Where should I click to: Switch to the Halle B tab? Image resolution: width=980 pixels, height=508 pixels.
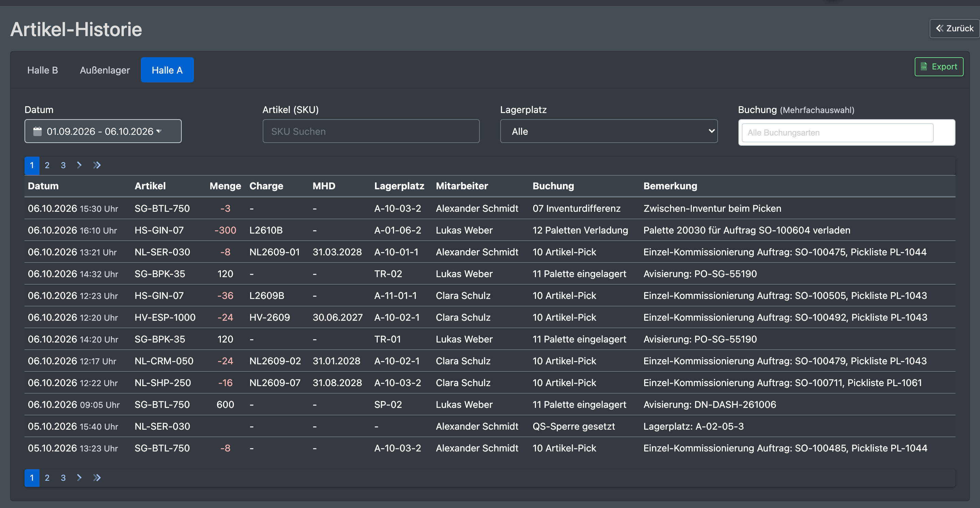43,70
